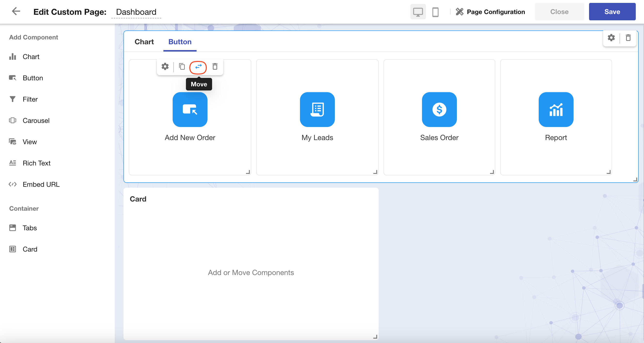Click the Move arrows icon

pos(198,67)
